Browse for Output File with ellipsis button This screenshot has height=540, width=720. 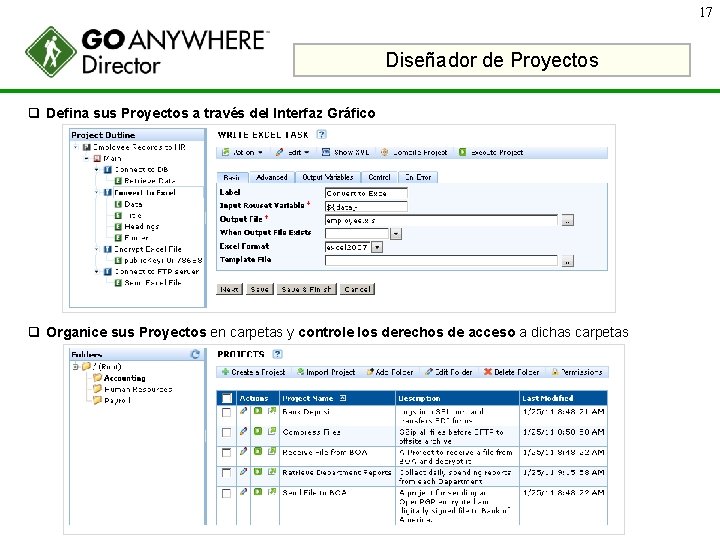pyautogui.click(x=568, y=220)
